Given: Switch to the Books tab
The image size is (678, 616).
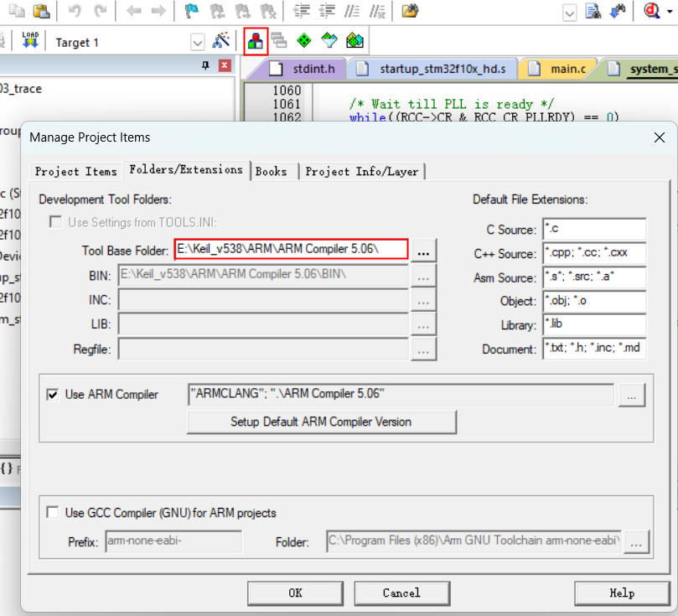Looking at the screenshot, I should pos(272,171).
